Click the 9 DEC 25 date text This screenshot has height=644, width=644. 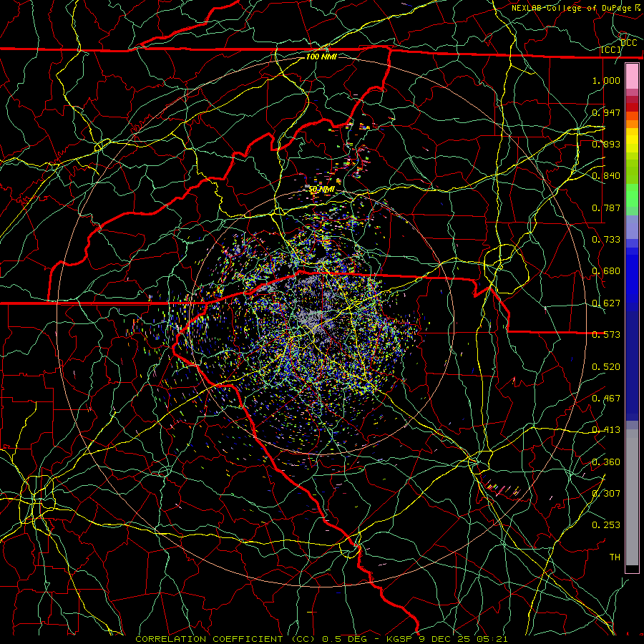pyautogui.click(x=445, y=639)
